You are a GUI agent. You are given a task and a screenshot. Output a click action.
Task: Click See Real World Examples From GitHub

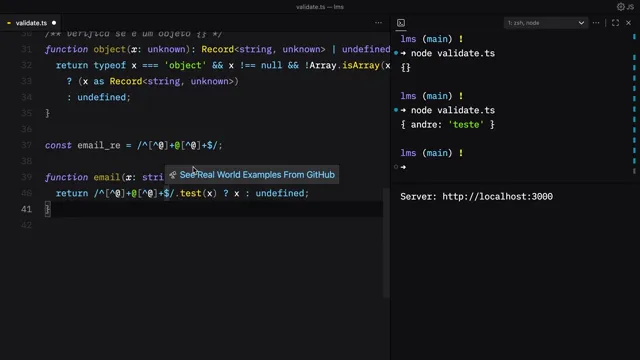[x=257, y=175]
